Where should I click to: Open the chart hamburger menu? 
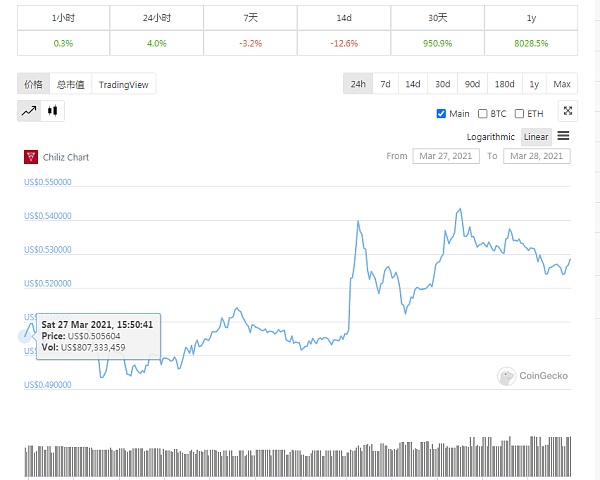pyautogui.click(x=564, y=136)
